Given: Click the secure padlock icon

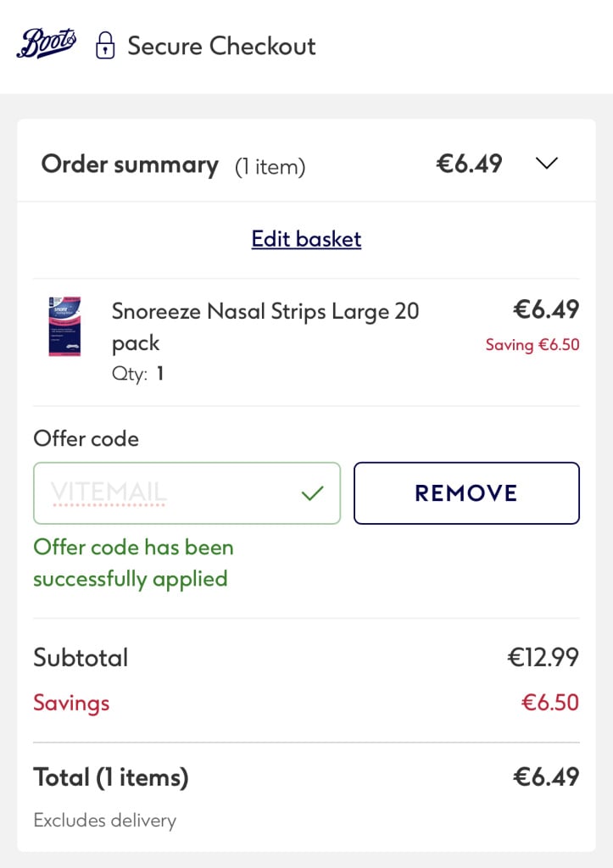Looking at the screenshot, I should click(104, 45).
